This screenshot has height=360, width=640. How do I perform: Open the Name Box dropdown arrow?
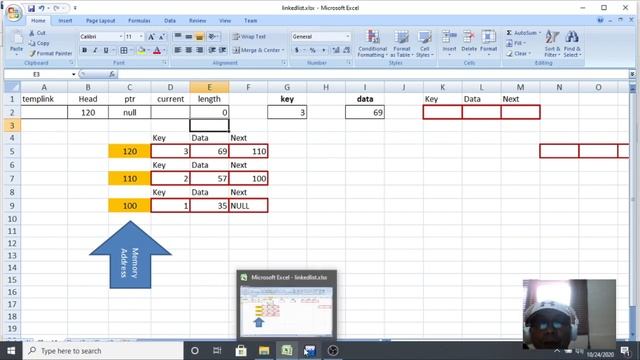pos(73,74)
